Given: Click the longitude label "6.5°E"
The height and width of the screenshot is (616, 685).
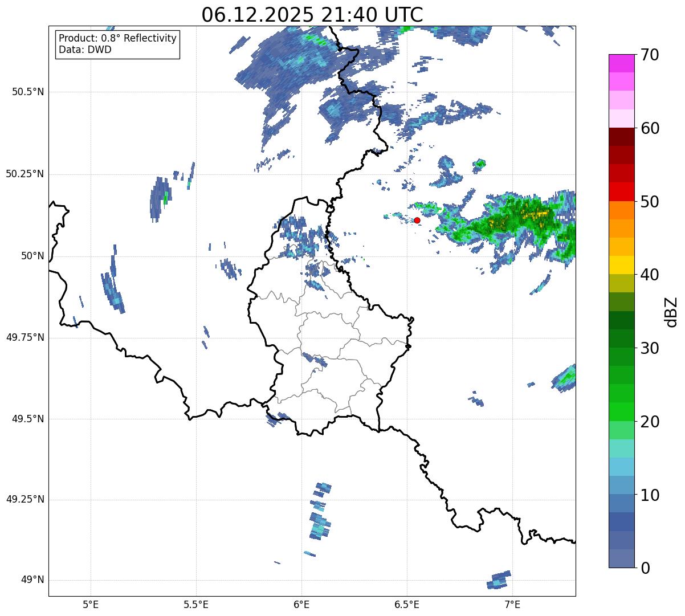Looking at the screenshot, I should (407, 604).
